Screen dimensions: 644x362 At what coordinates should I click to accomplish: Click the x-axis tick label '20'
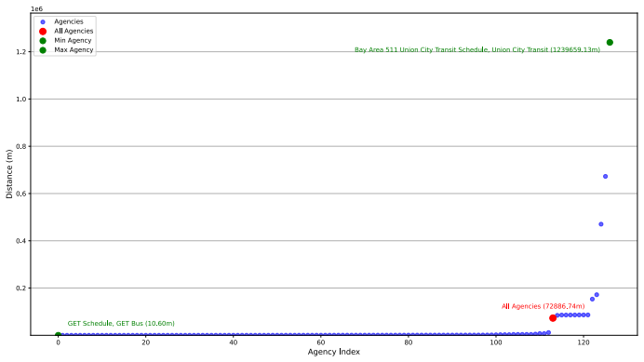click(146, 342)
